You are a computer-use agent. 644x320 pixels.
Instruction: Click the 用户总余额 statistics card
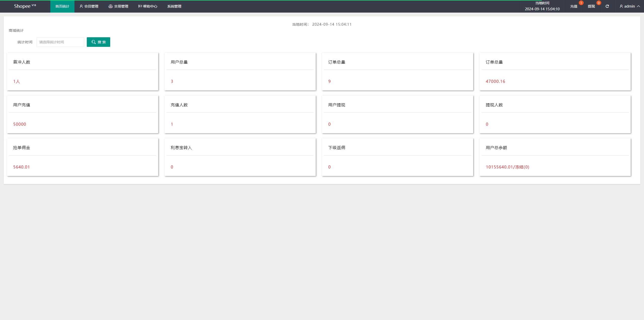555,157
